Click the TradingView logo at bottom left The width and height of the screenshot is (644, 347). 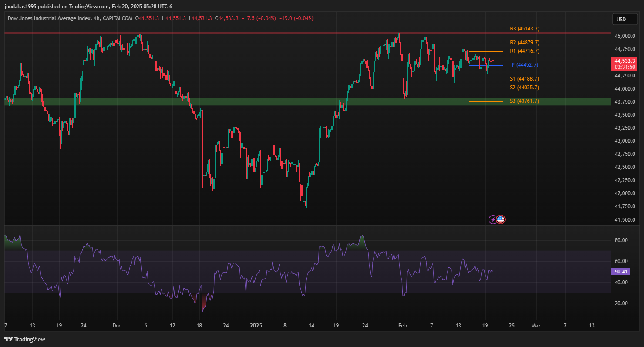(25, 339)
